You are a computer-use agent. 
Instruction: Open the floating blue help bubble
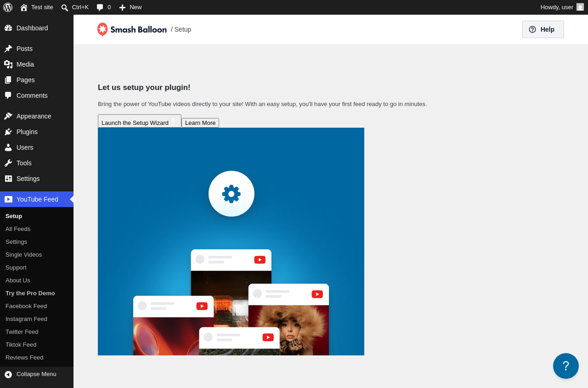566,366
